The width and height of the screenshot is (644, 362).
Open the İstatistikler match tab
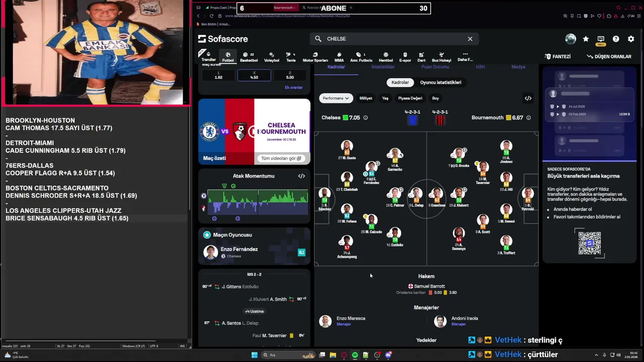pyautogui.click(x=383, y=67)
